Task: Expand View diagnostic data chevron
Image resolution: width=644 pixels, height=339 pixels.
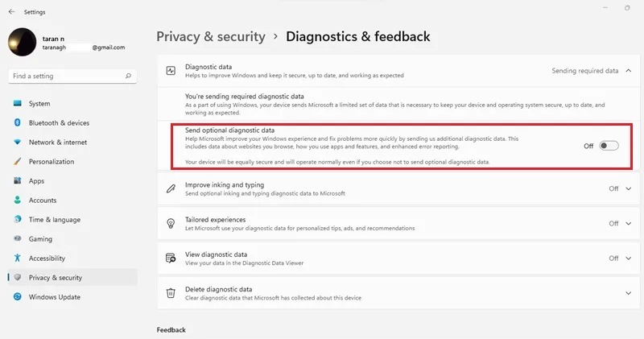Action: (x=629, y=258)
